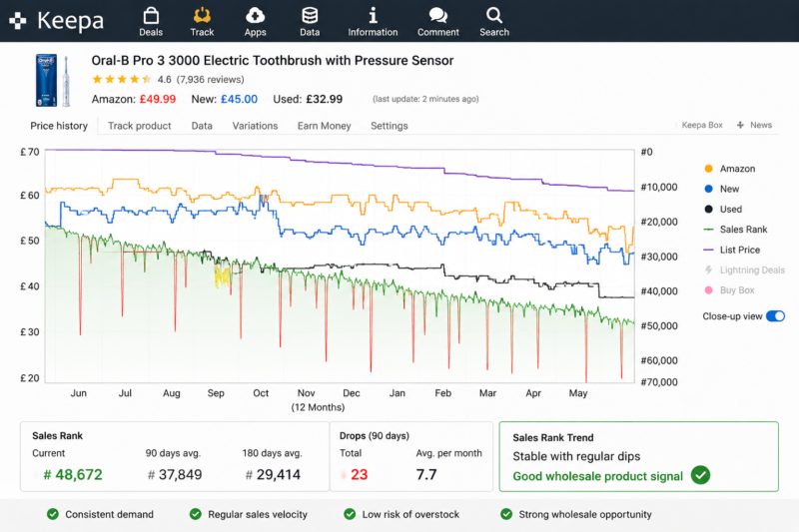The width and height of the screenshot is (799, 532).
Task: Click the Sales Rank Trend heading
Action: click(553, 438)
